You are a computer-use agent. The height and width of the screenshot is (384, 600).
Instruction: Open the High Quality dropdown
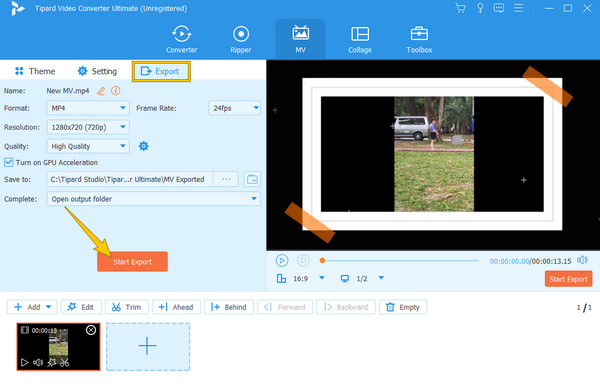point(88,146)
